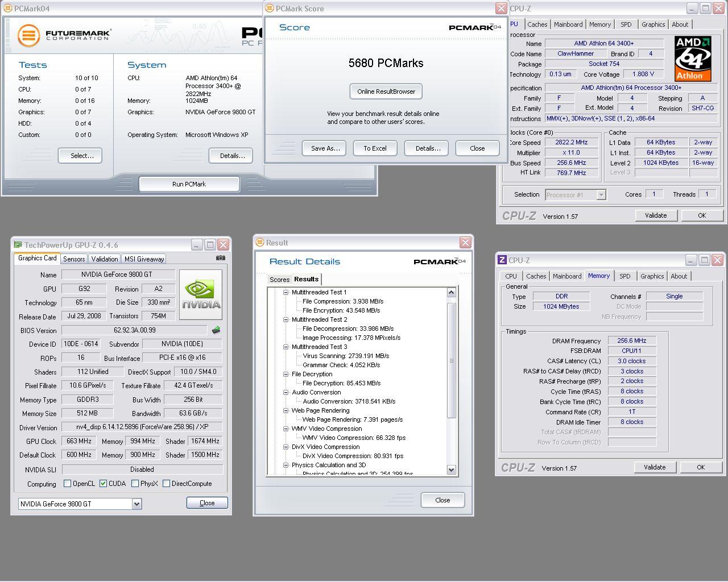This screenshot has width=728, height=582.
Task: Click the Result list scroll down arrow
Action: [452, 469]
